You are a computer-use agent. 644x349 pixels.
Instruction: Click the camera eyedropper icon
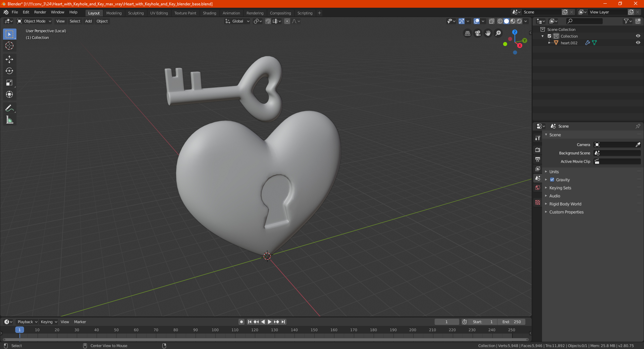click(638, 145)
